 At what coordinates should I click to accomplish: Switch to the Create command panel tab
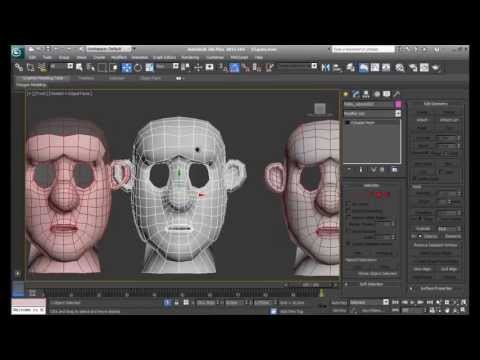[346, 94]
